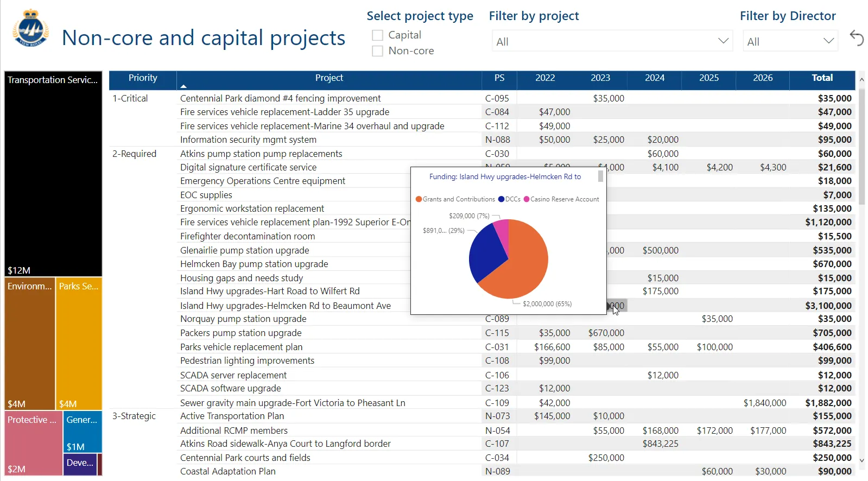Click the sort arrow under Project header

tap(183, 86)
